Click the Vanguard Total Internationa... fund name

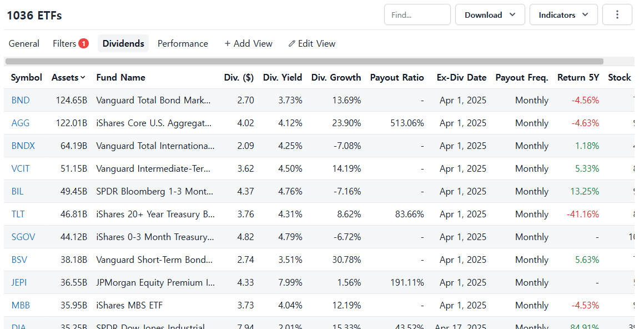point(155,146)
